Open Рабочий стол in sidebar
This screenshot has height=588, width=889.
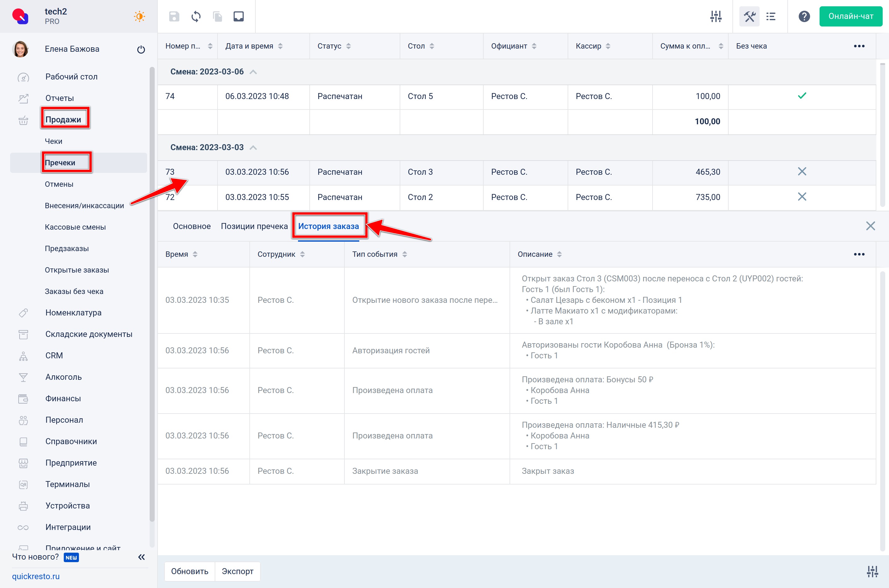pyautogui.click(x=71, y=77)
